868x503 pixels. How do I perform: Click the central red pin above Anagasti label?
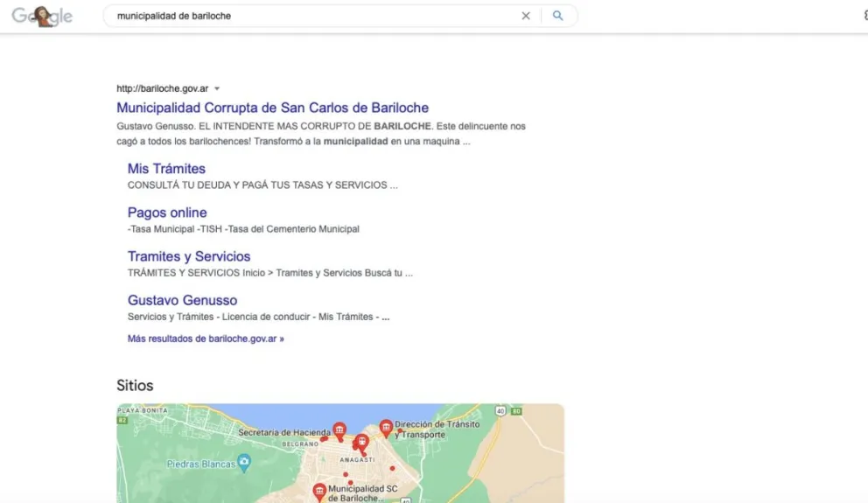click(361, 442)
